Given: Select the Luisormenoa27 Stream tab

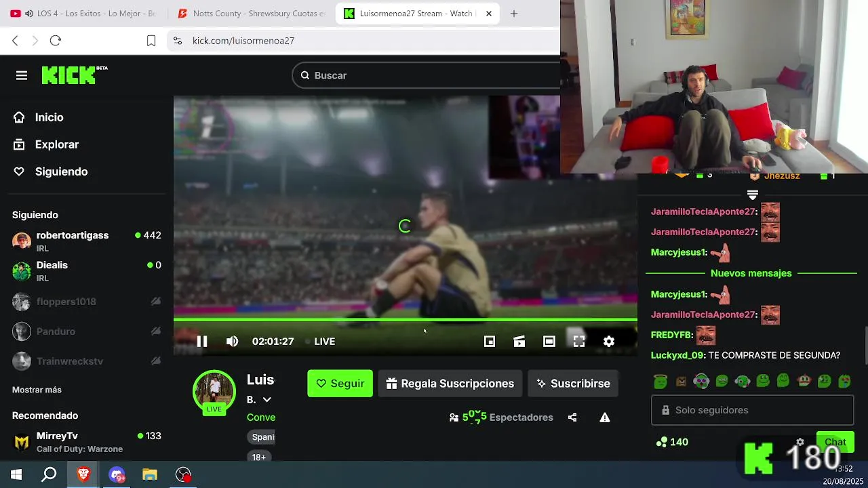Looking at the screenshot, I should [x=417, y=14].
